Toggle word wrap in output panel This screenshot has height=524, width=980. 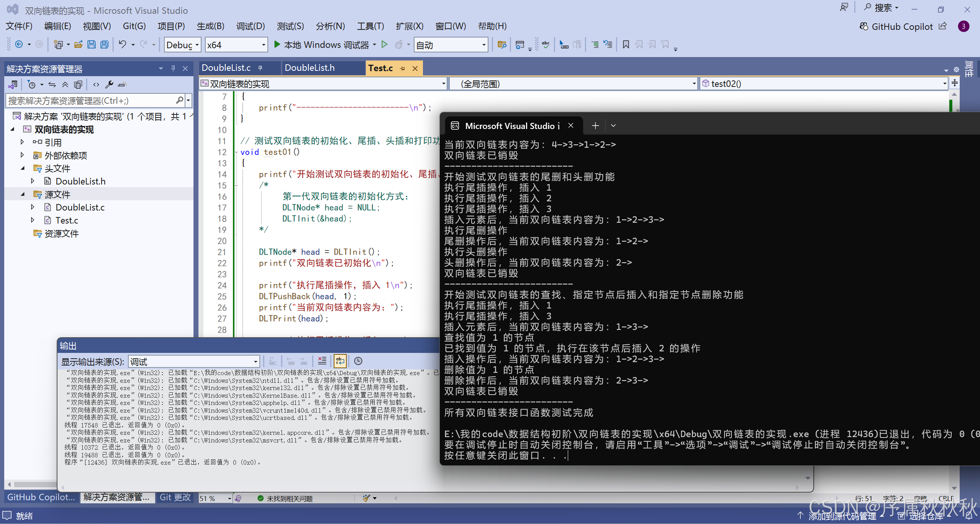[340, 361]
